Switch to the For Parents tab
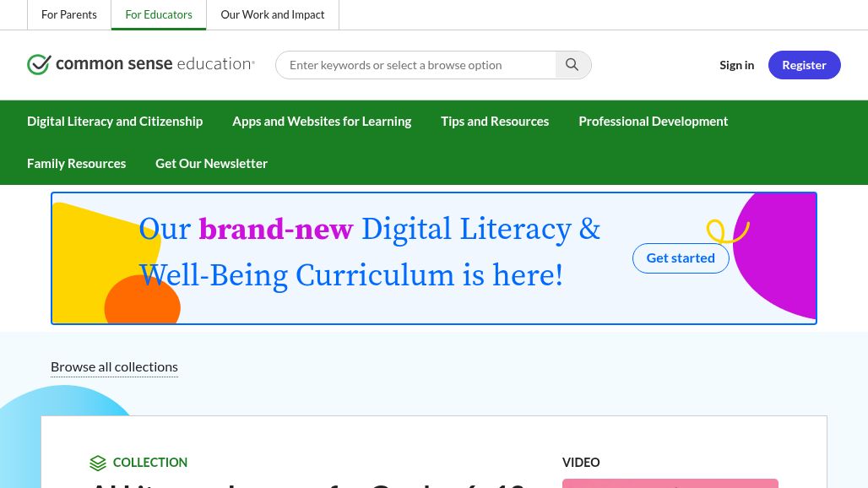868x488 pixels. [x=69, y=14]
